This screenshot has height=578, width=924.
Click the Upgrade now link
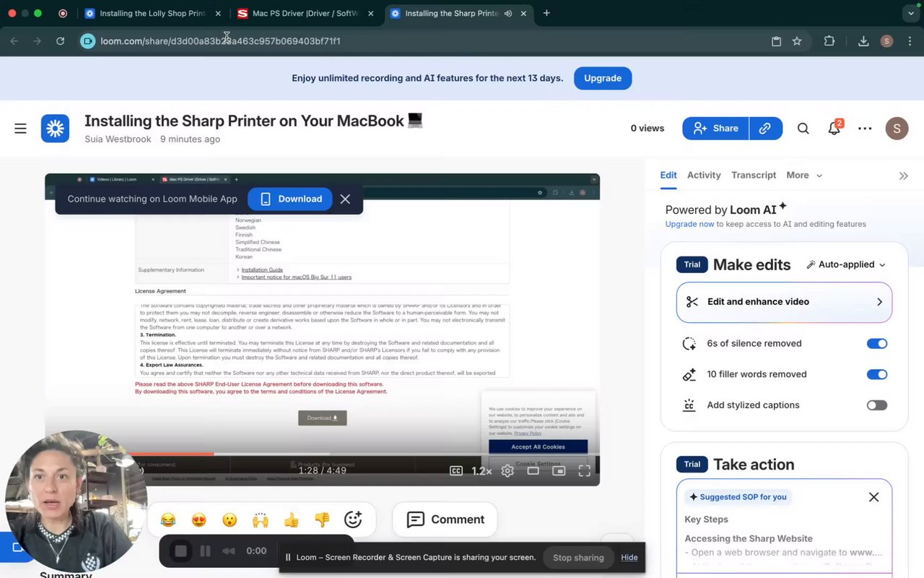click(689, 224)
